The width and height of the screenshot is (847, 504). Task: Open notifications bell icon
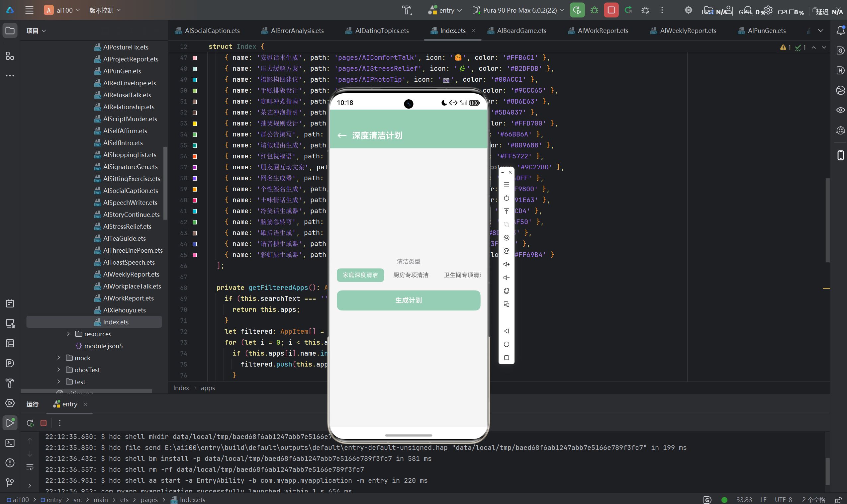(841, 31)
